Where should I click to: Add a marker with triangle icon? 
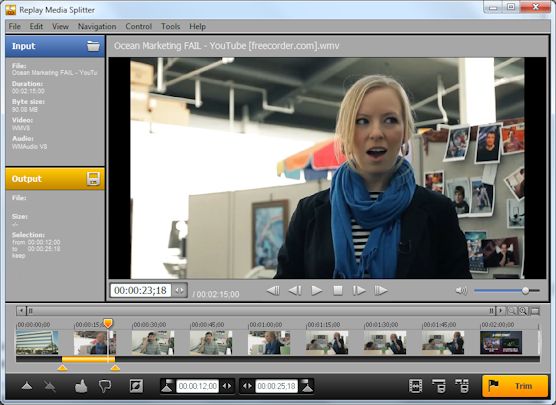click(27, 386)
